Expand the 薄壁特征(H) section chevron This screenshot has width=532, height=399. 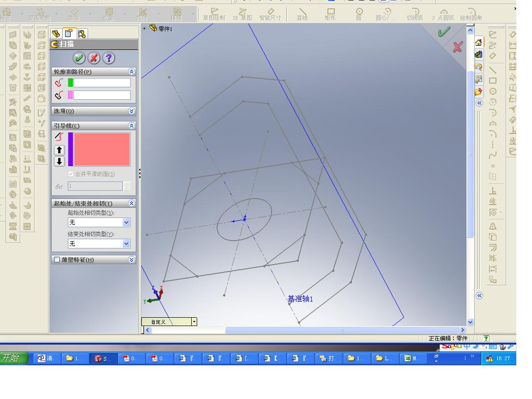[x=132, y=260]
